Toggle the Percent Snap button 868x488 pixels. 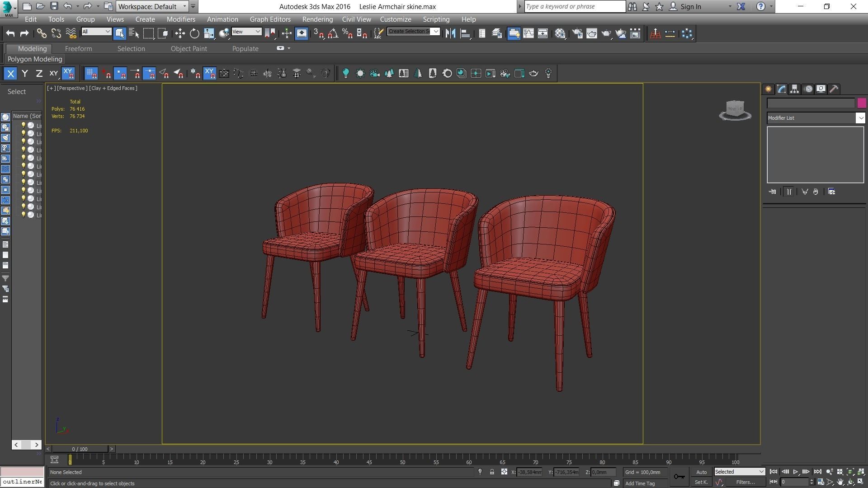[347, 33]
